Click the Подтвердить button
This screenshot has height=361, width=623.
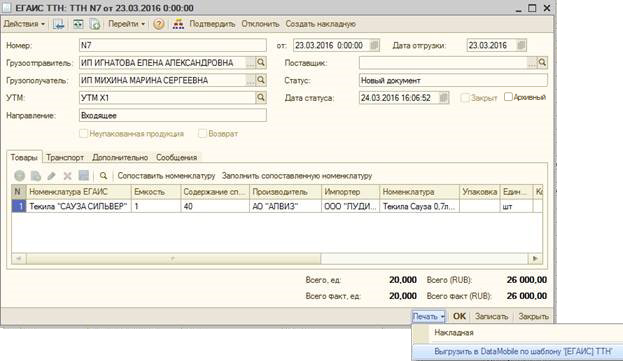tap(212, 24)
